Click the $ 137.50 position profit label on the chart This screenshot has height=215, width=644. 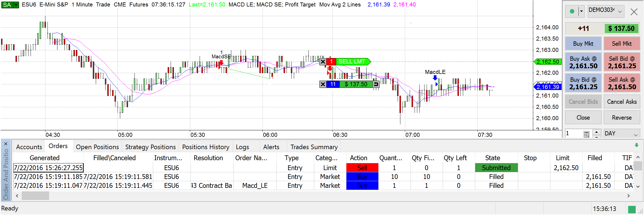(356, 84)
